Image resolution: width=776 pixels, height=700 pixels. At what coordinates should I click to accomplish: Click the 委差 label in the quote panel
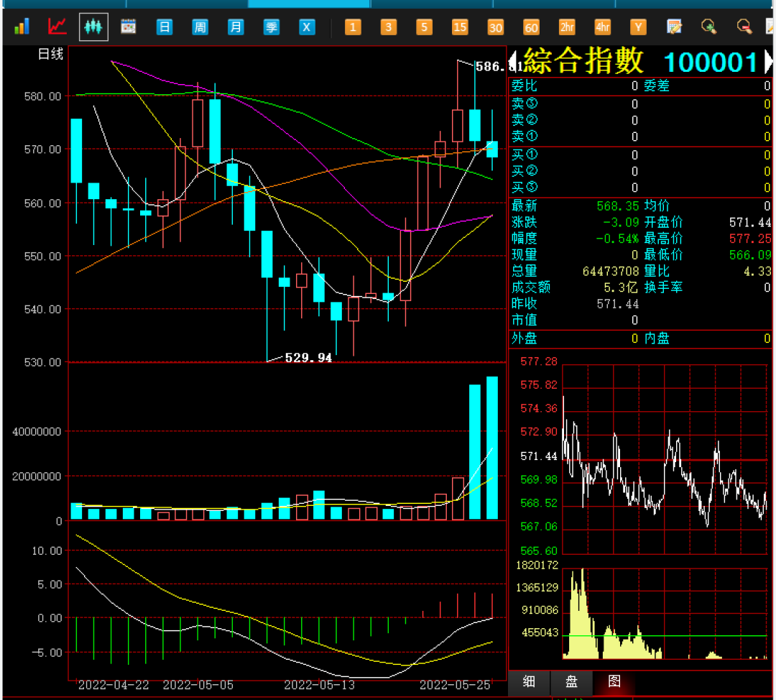point(656,86)
